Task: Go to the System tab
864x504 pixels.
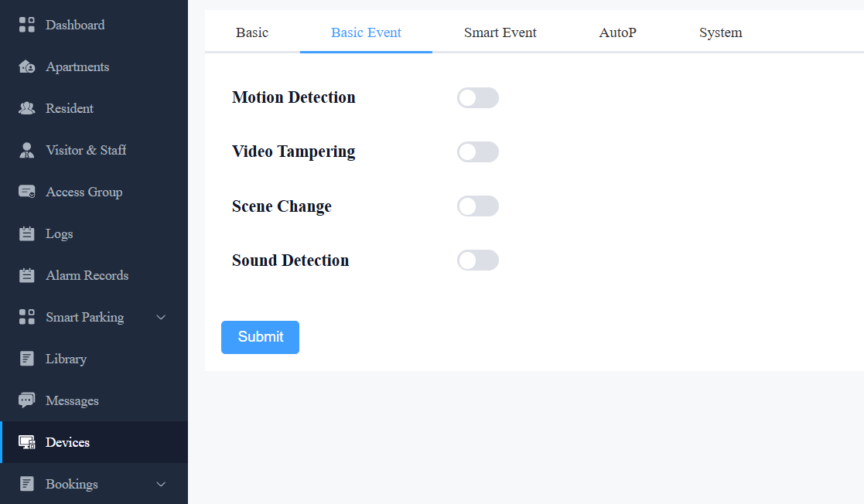Action: 720,32
